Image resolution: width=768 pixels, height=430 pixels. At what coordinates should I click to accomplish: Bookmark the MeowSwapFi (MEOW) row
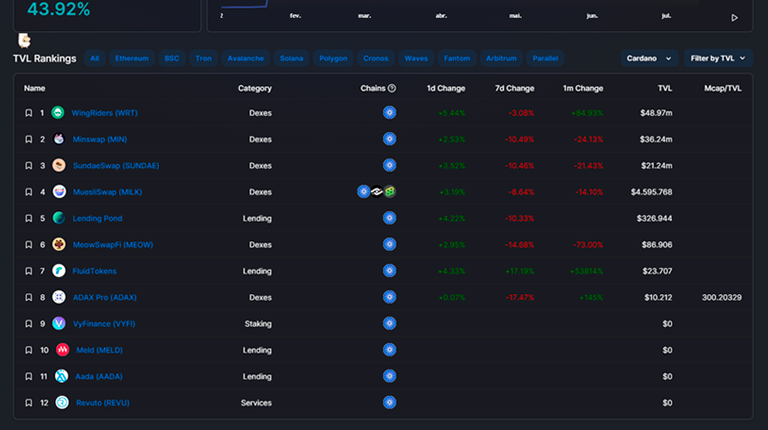(28, 245)
